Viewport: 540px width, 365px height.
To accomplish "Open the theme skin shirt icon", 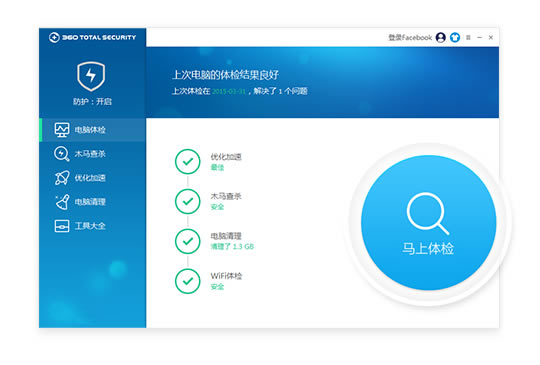I will click(x=455, y=37).
